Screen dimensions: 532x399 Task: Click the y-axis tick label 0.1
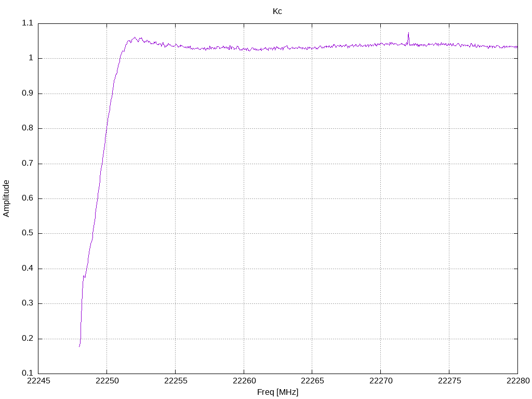pos(28,373)
